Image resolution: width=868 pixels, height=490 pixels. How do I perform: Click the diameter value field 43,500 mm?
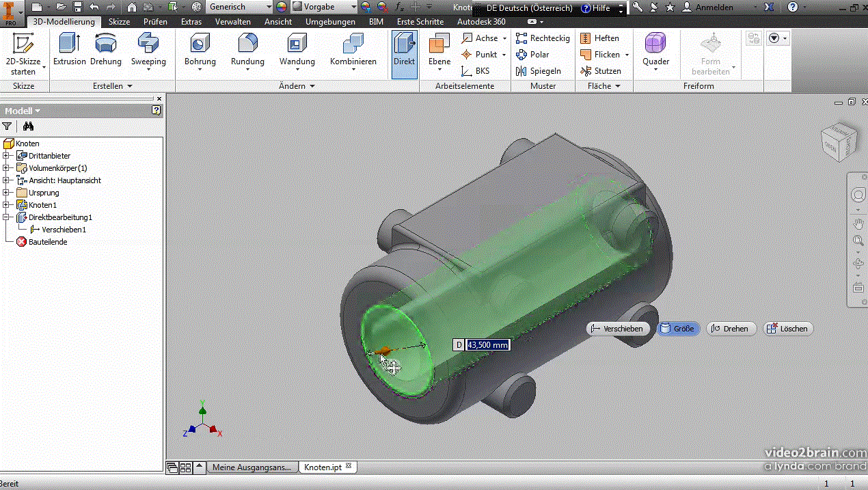[487, 345]
